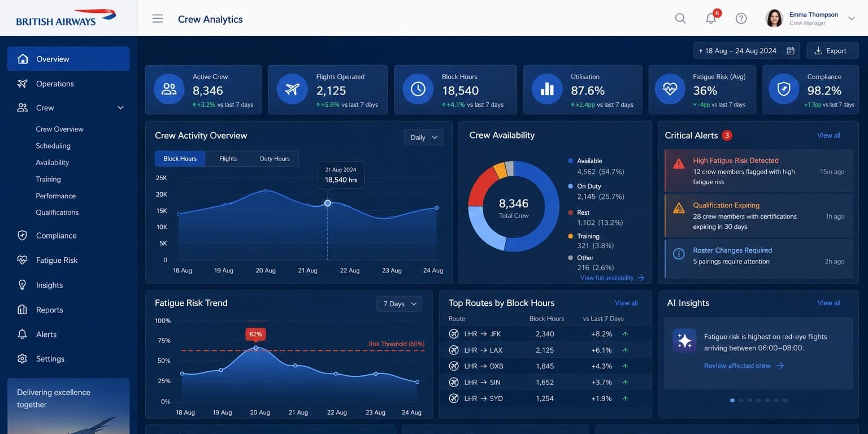Select the 18 Aug – 24 Aug 2024 date range

(747, 51)
